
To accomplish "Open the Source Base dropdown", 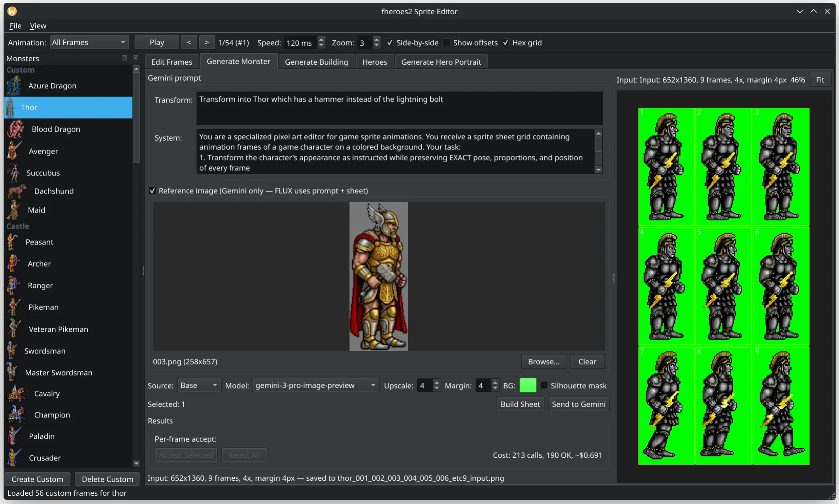I will [199, 385].
